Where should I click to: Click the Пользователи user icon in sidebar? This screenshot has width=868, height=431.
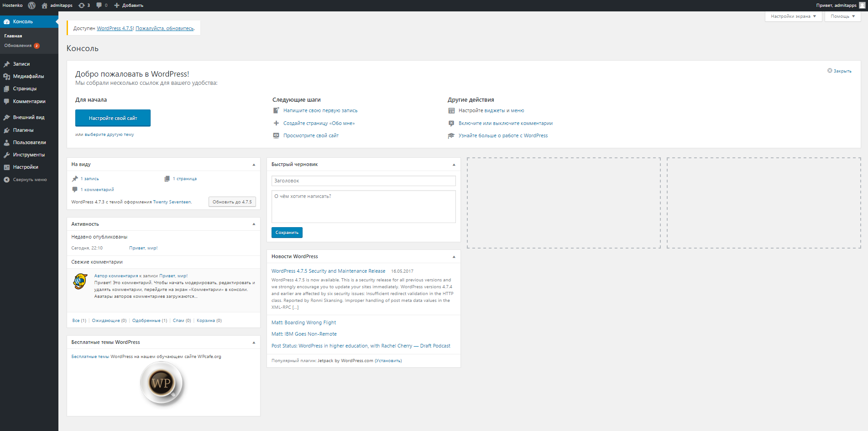7,142
